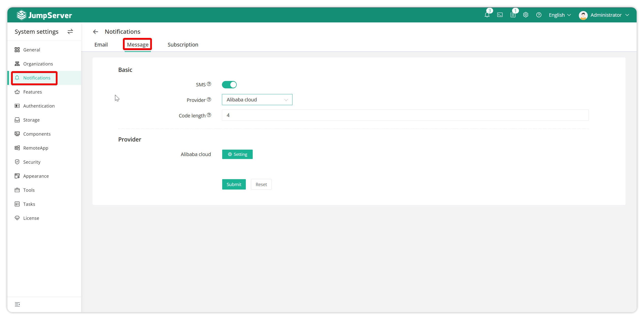Click the JumpServer logo
Image resolution: width=644 pixels, height=317 pixels.
point(44,15)
